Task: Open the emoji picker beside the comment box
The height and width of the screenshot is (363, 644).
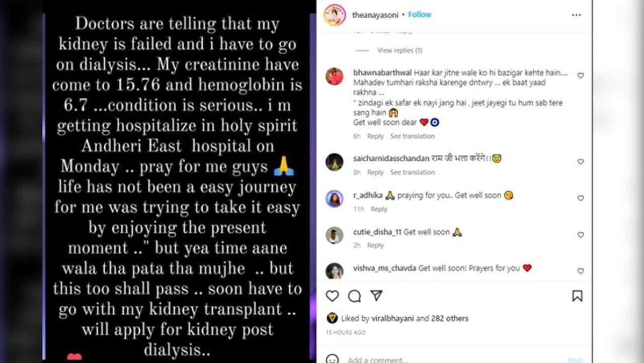Action: pos(332,359)
